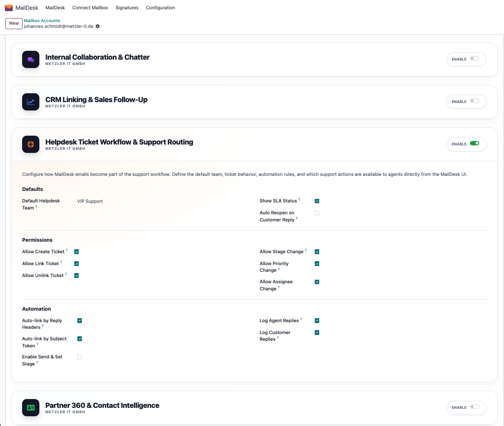Open Signatures menu
Viewport: 504px width, 426px height.
click(127, 8)
